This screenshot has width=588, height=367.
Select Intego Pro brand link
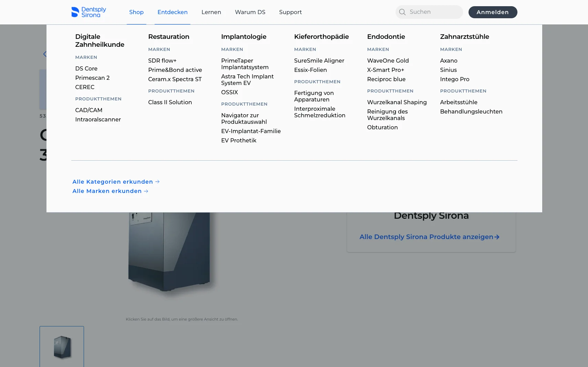[455, 79]
